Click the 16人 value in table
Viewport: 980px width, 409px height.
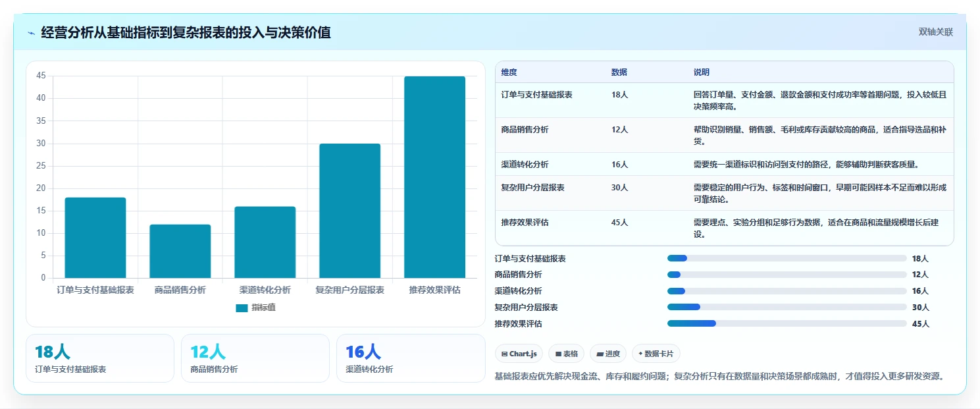tap(619, 165)
